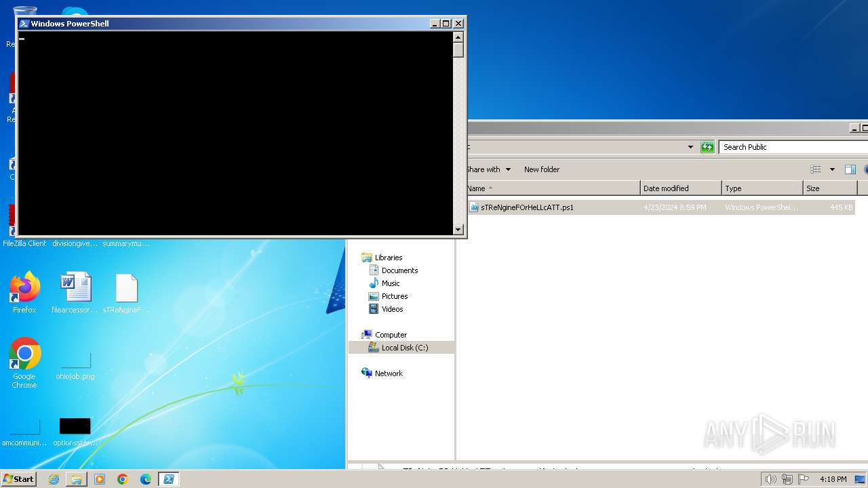Open Videos library
Screen dimensions: 868x488
(392, 309)
